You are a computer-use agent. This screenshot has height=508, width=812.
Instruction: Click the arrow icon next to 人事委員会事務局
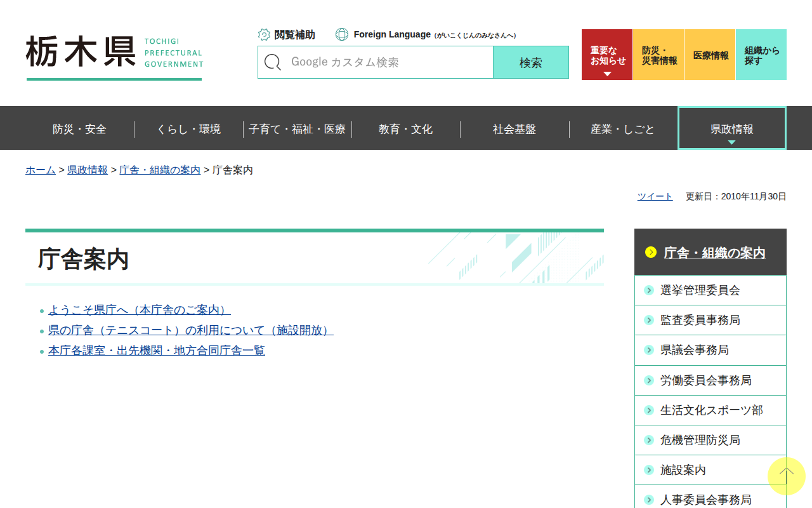click(x=649, y=500)
